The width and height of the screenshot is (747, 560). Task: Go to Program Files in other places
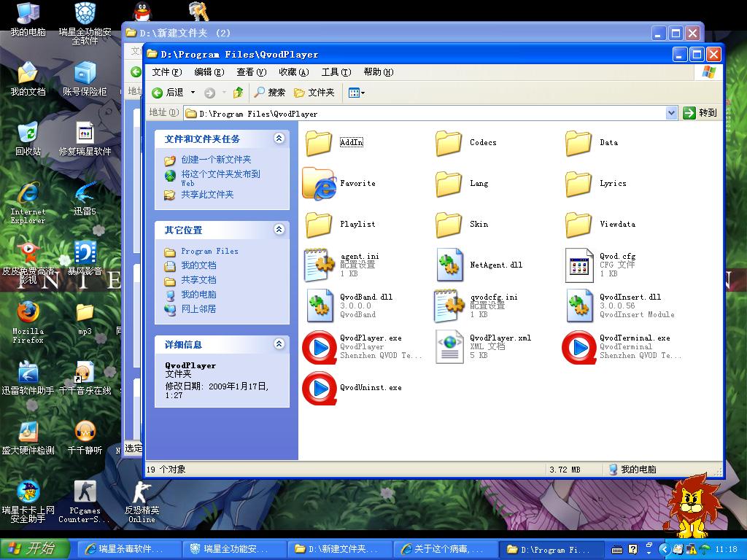(x=209, y=251)
